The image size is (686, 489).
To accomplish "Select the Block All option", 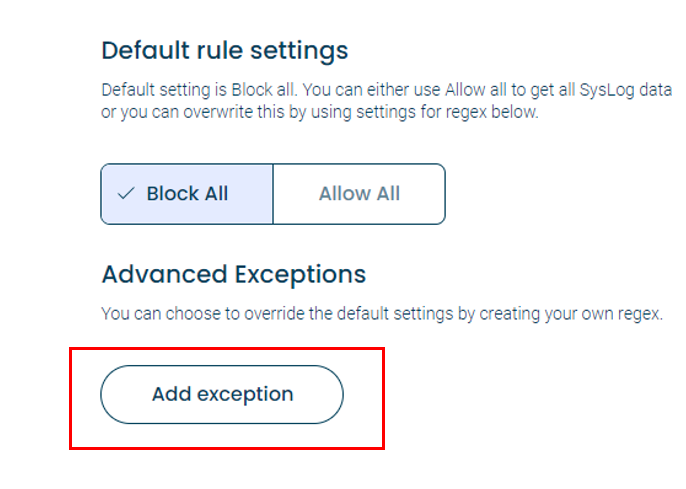I will 187,194.
